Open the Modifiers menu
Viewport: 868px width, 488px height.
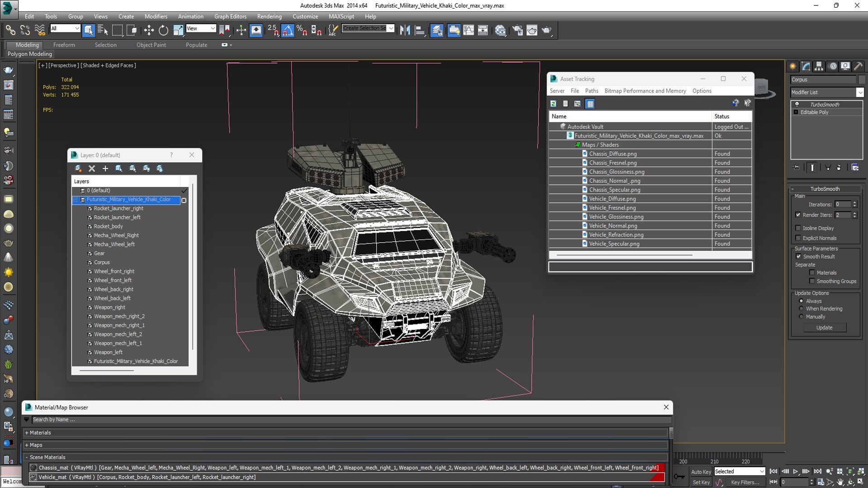click(x=156, y=16)
